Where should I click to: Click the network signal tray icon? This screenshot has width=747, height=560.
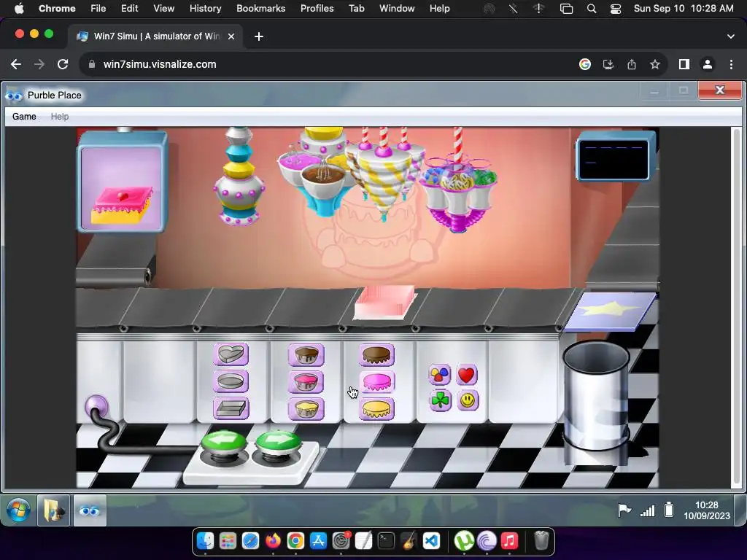click(x=647, y=510)
